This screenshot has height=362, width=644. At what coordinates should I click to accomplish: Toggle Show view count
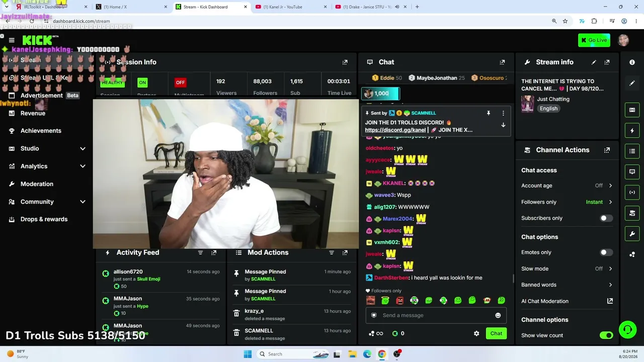(606, 335)
